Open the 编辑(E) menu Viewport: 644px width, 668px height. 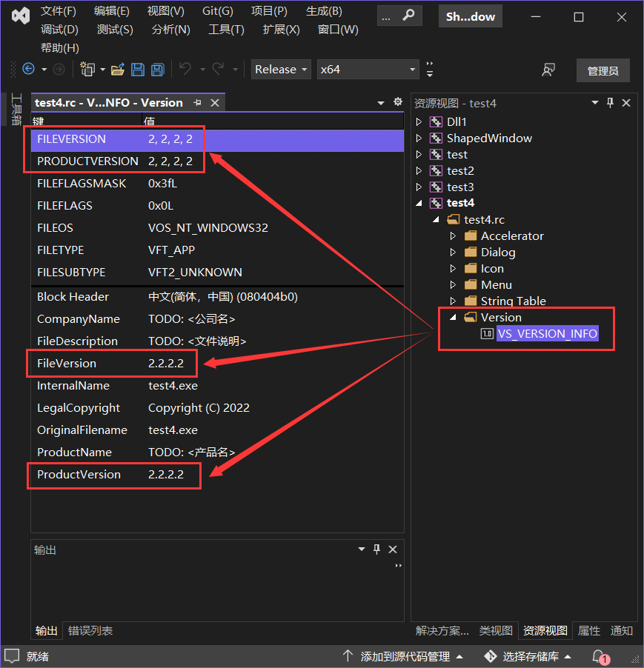coord(112,11)
